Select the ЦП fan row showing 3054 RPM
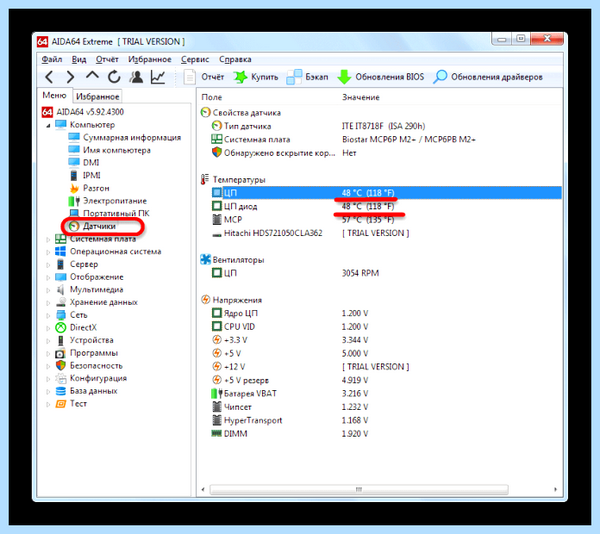Viewport: 600px width, 534px height. (381, 273)
